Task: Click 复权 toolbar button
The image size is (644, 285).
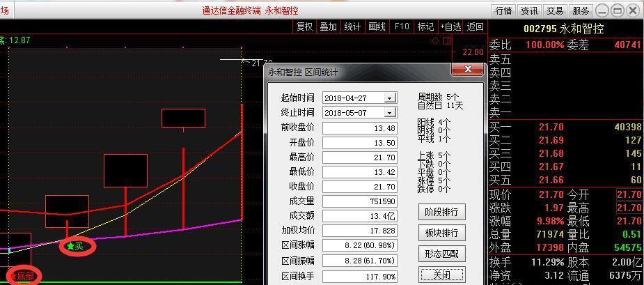Action: 304,26
